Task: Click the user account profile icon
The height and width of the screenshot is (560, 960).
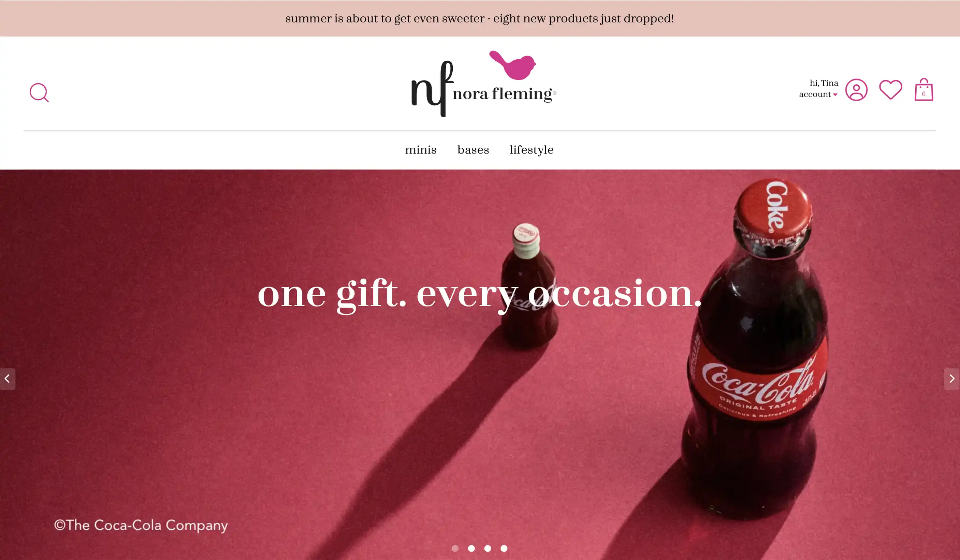Action: pyautogui.click(x=856, y=90)
